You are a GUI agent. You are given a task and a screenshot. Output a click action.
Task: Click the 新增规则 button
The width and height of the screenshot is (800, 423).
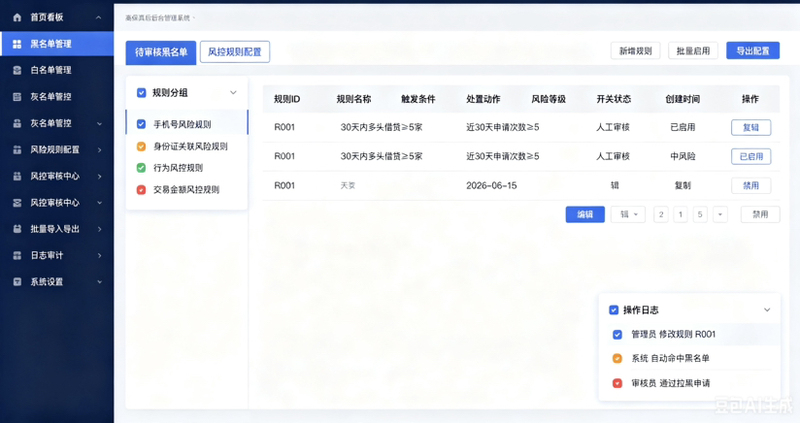point(635,51)
